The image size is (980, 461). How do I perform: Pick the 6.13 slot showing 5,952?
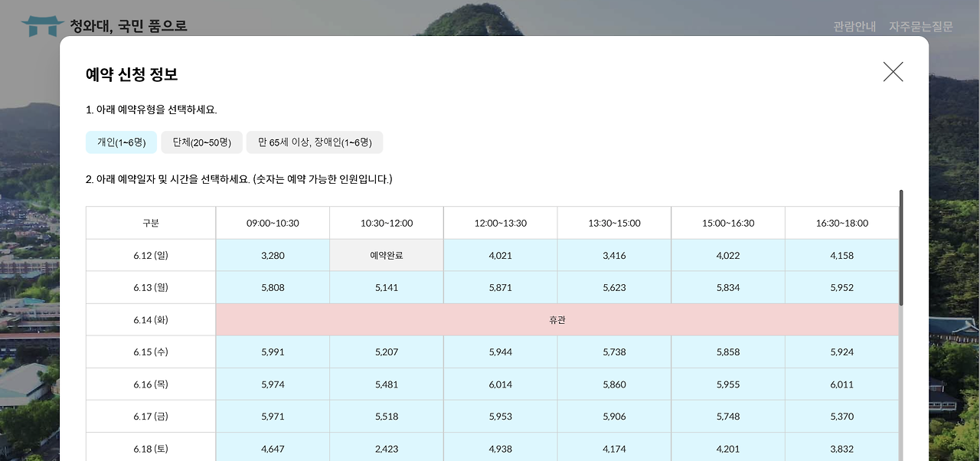pyautogui.click(x=841, y=287)
